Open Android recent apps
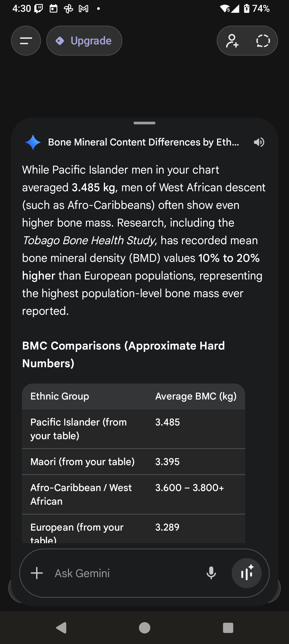Screen dimensions: 289x644 [228, 628]
